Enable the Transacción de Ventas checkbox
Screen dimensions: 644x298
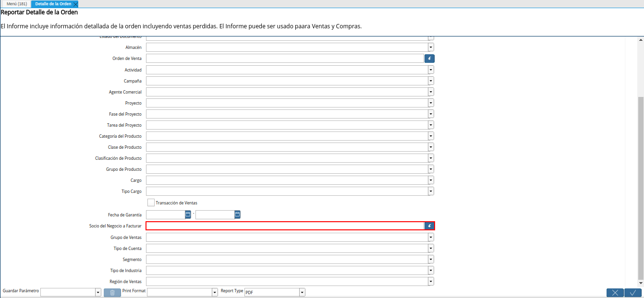151,203
